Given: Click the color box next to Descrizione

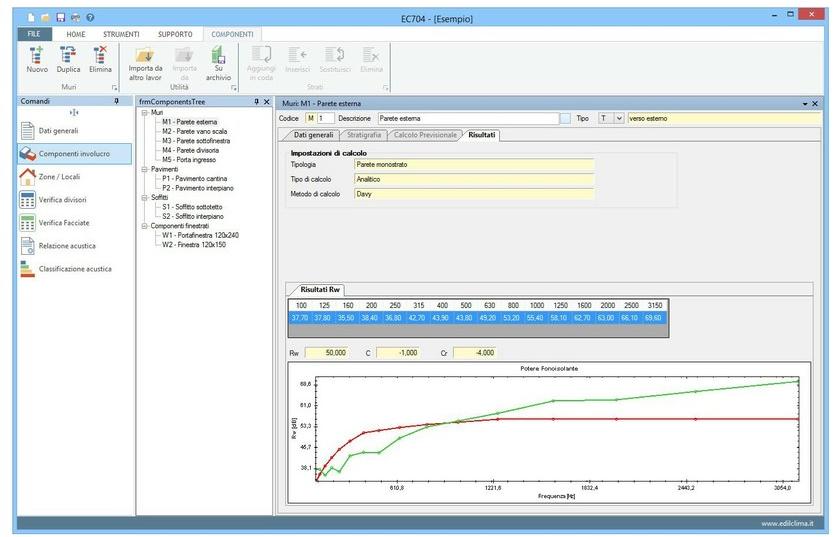Looking at the screenshot, I should coord(565,118).
